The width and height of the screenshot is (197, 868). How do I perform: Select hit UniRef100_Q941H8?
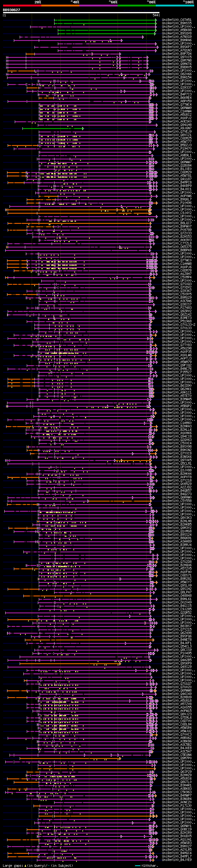(x=177, y=125)
